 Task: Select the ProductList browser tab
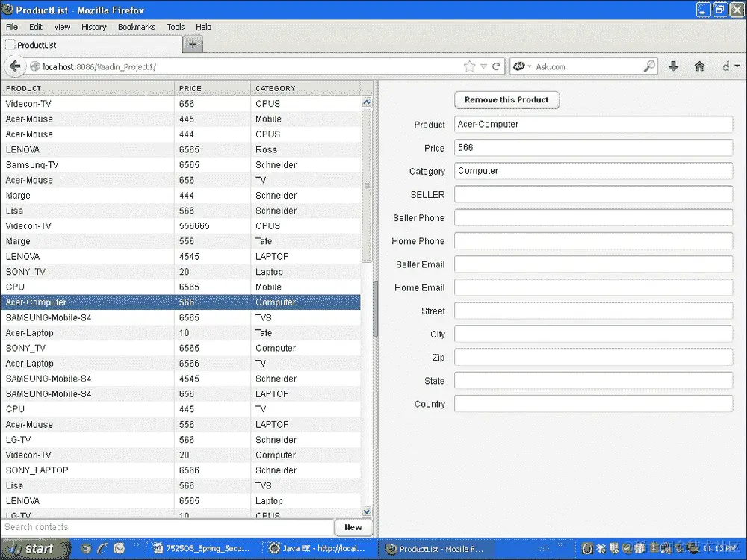click(x=91, y=45)
